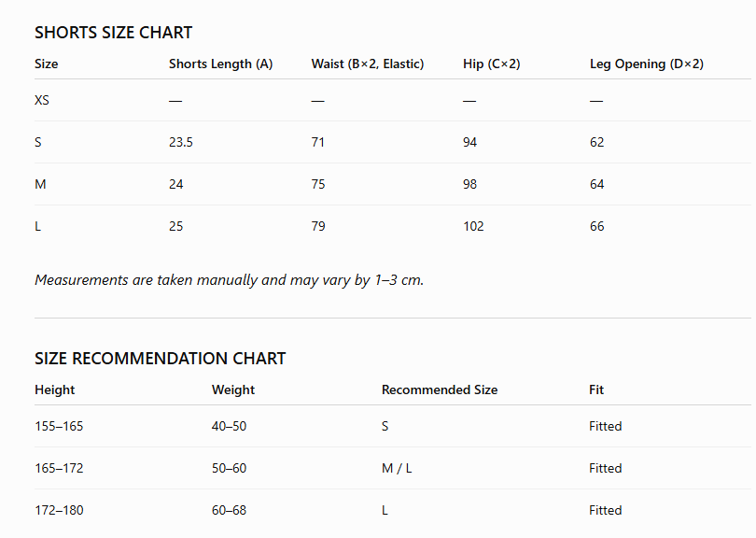The width and height of the screenshot is (756, 538).
Task: Click the hip value 102 for size L
Action: [x=473, y=226]
